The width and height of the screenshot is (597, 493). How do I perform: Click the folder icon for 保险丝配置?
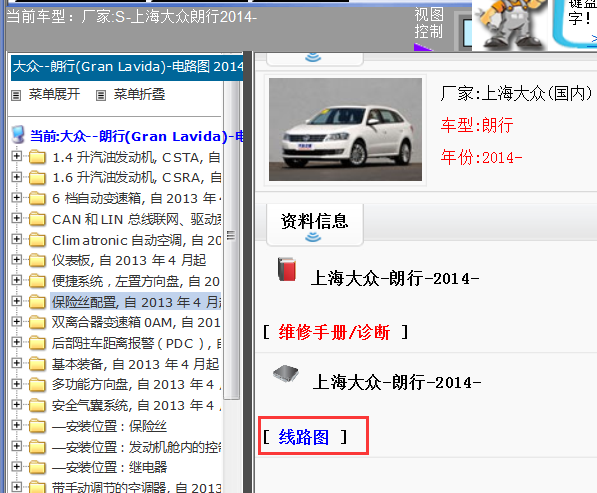(x=37, y=302)
